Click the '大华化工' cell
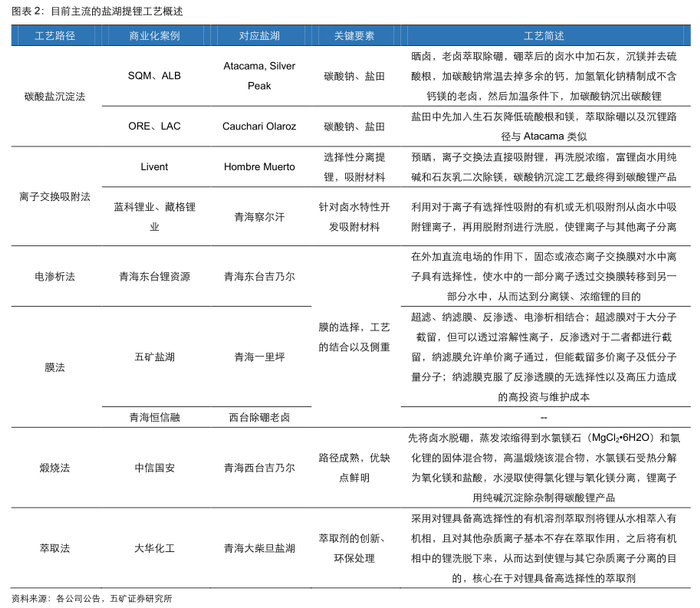The width and height of the screenshot is (700, 608). coord(154,548)
